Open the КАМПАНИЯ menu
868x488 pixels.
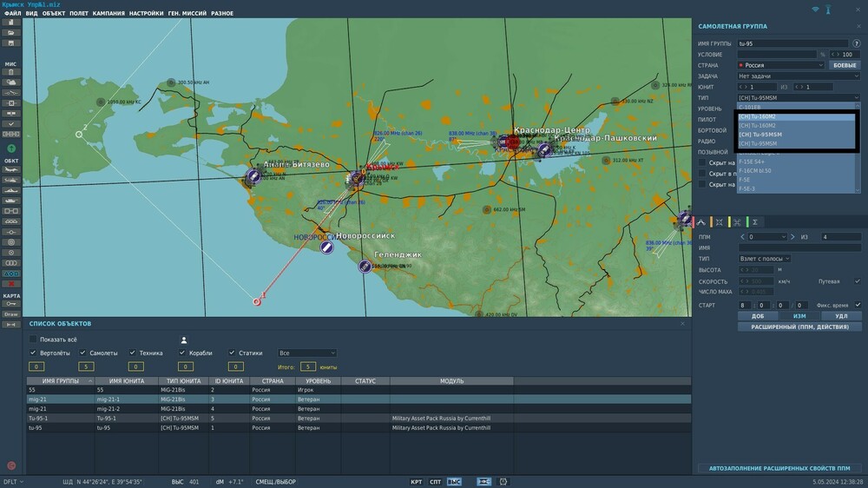[108, 14]
